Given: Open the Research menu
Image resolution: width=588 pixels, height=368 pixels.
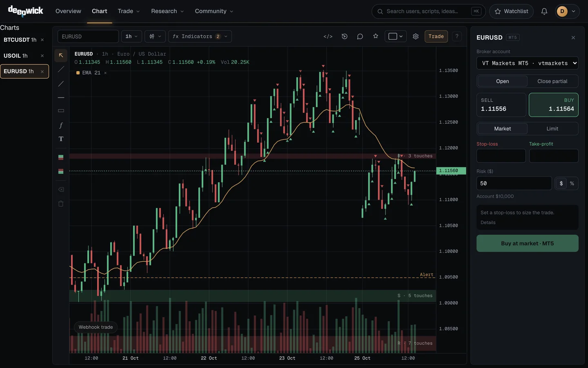Looking at the screenshot, I should tap(167, 11).
